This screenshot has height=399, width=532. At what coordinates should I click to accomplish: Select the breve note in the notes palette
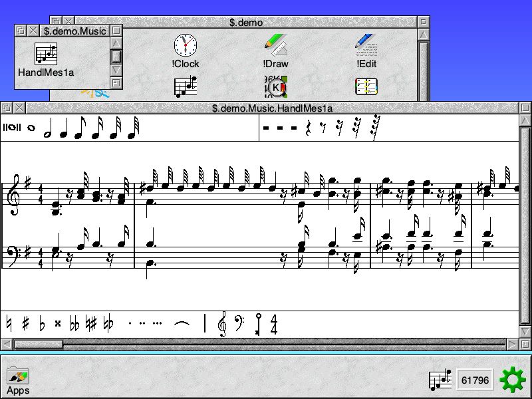coord(12,128)
